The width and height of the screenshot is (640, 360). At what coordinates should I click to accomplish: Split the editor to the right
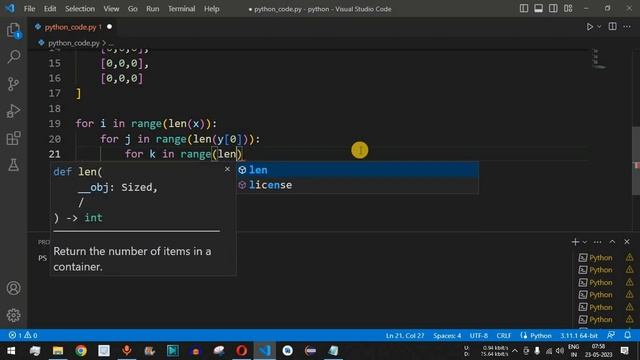(612, 27)
